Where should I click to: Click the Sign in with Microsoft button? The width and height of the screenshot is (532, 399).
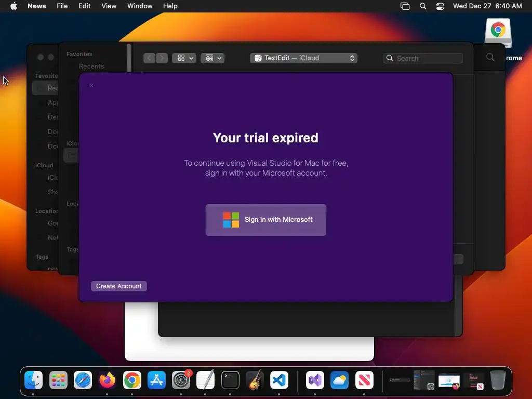coord(265,220)
